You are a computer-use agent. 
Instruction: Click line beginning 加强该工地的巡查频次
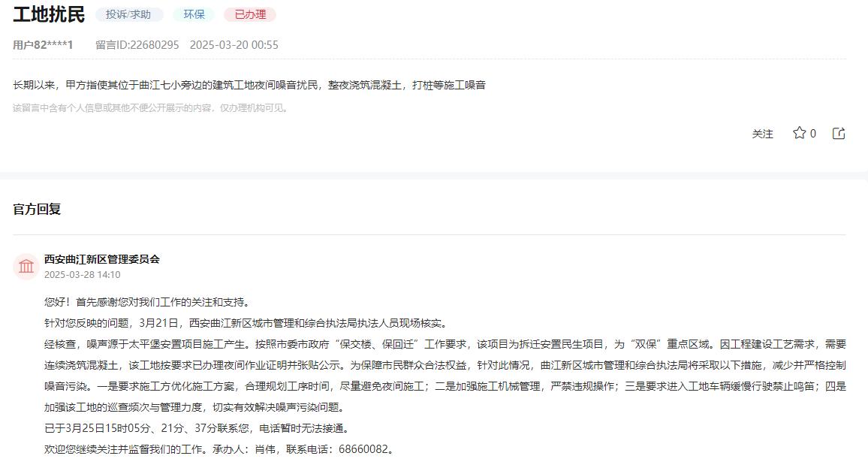(197, 407)
